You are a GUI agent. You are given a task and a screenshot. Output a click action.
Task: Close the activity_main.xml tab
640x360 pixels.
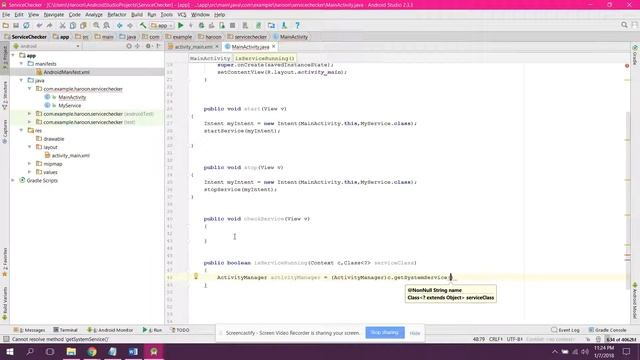[217, 47]
